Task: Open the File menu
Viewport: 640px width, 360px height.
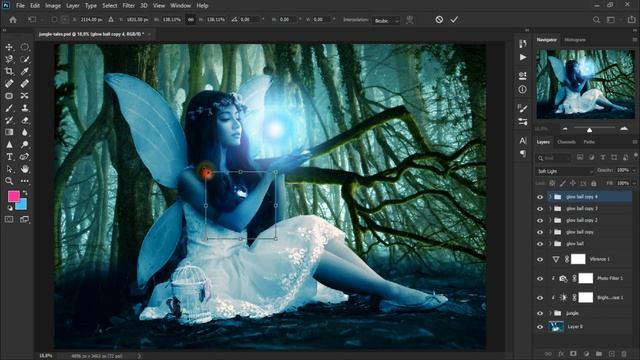Action: click(x=20, y=6)
